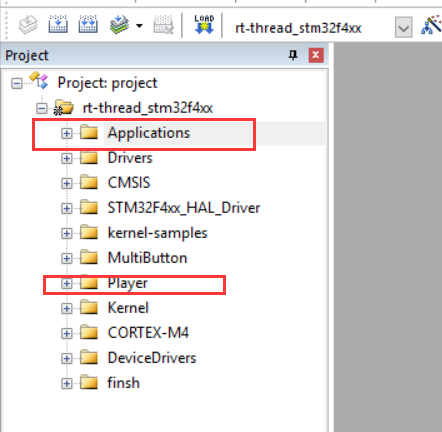Expand the kernel-samples group

pyautogui.click(x=67, y=233)
